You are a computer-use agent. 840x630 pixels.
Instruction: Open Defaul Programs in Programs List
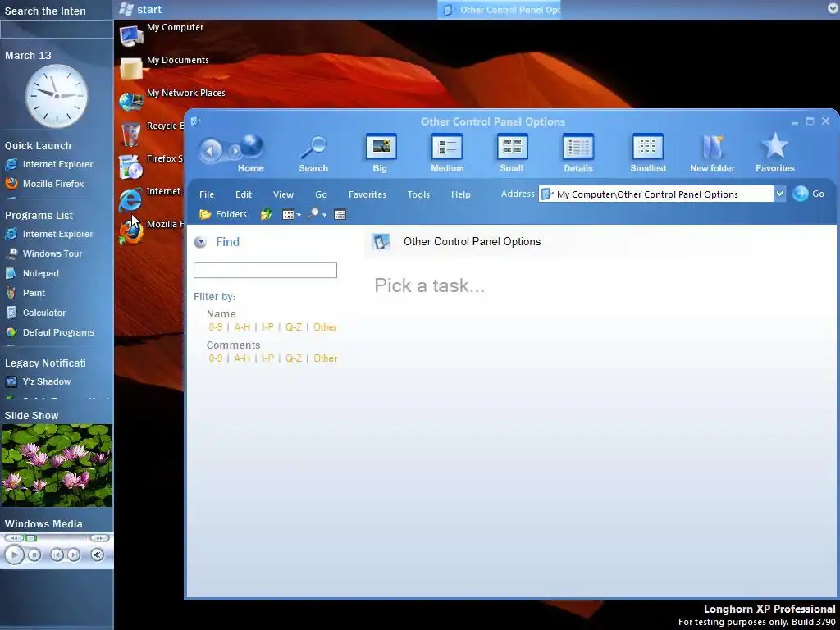(x=50, y=332)
